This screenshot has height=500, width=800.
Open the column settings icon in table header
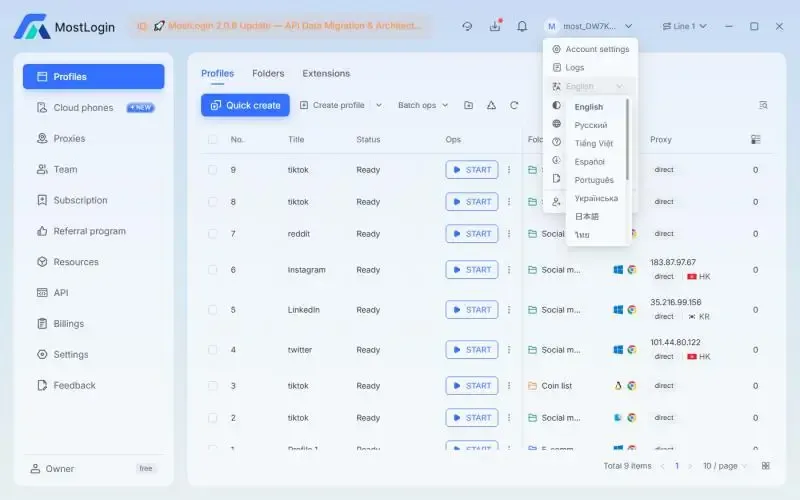coord(755,140)
